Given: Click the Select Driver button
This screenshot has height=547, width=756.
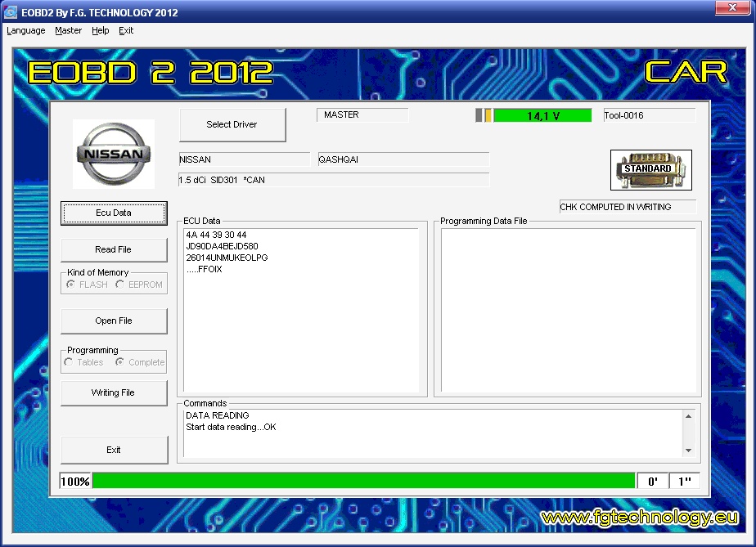Looking at the screenshot, I should [232, 125].
